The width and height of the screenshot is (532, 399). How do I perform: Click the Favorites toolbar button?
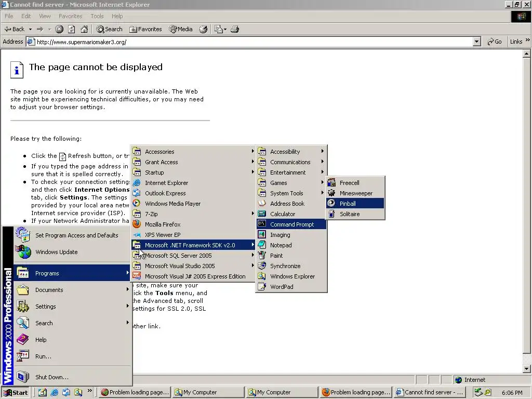145,29
